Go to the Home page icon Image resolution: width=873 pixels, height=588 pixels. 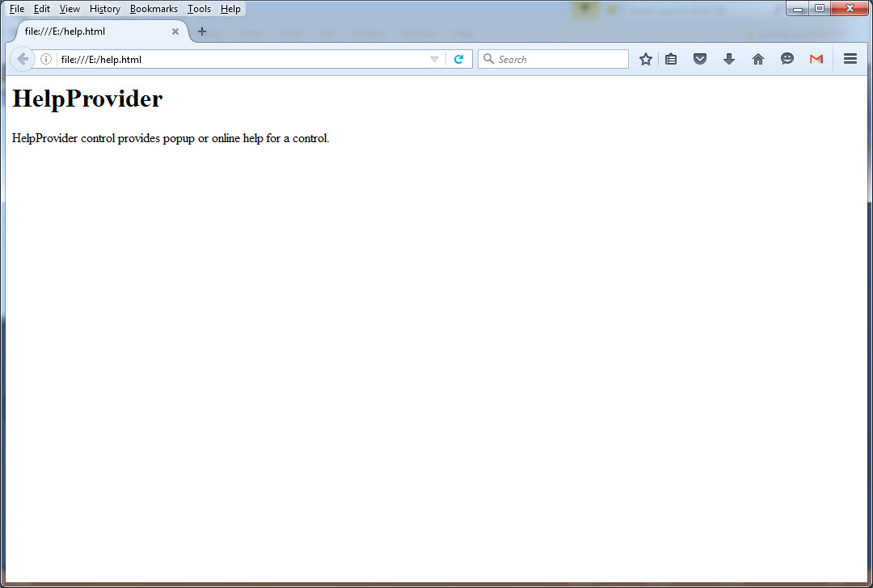(758, 59)
